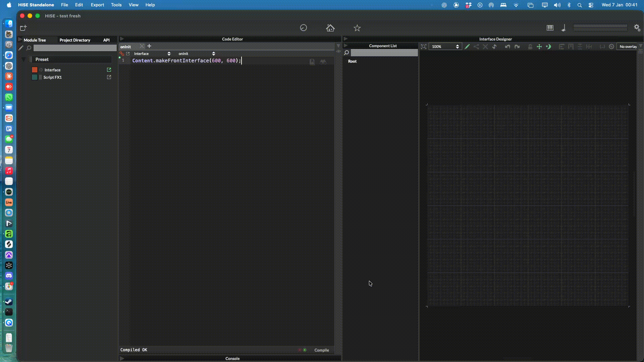Open HISE settings gear icon
The image size is (644, 362).
click(x=637, y=28)
